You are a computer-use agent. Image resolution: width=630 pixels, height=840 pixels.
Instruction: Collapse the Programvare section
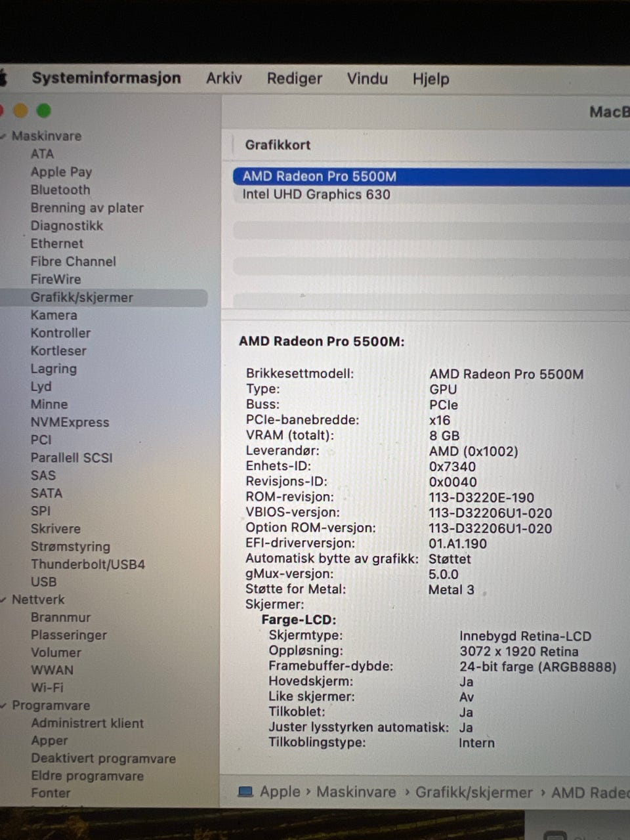pos(4,705)
